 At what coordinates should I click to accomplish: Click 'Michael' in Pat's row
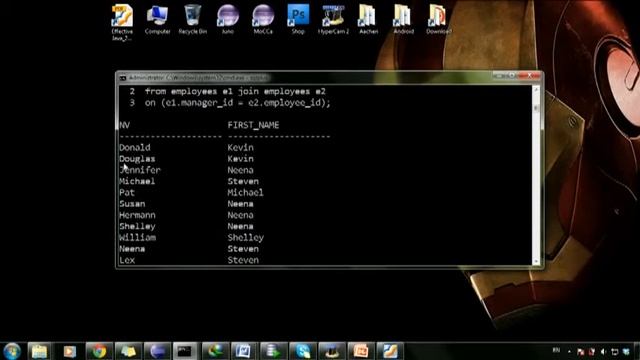(245, 193)
